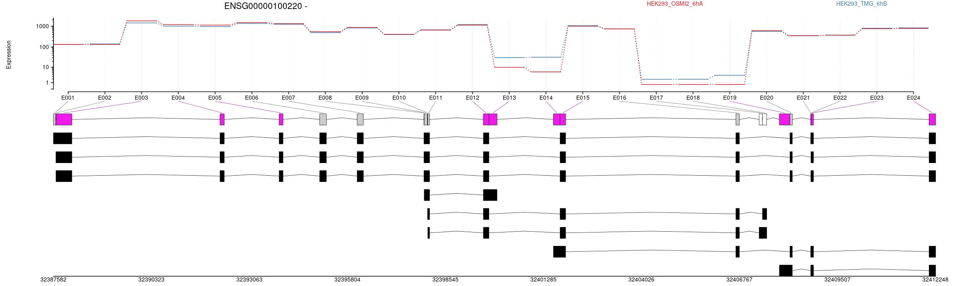Click the white unfilled exon box in gene model
Viewport: 980px width, 286px height.
(763, 119)
